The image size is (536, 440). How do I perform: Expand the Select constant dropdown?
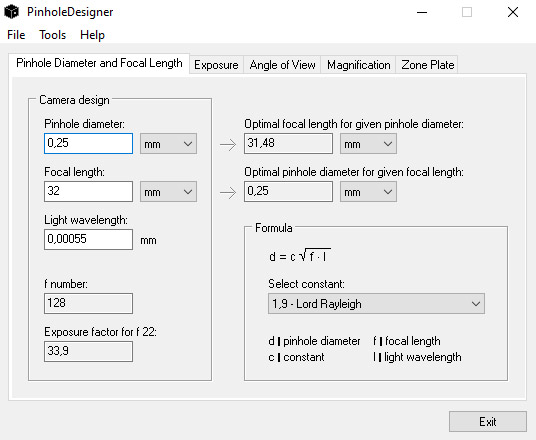tap(376, 303)
